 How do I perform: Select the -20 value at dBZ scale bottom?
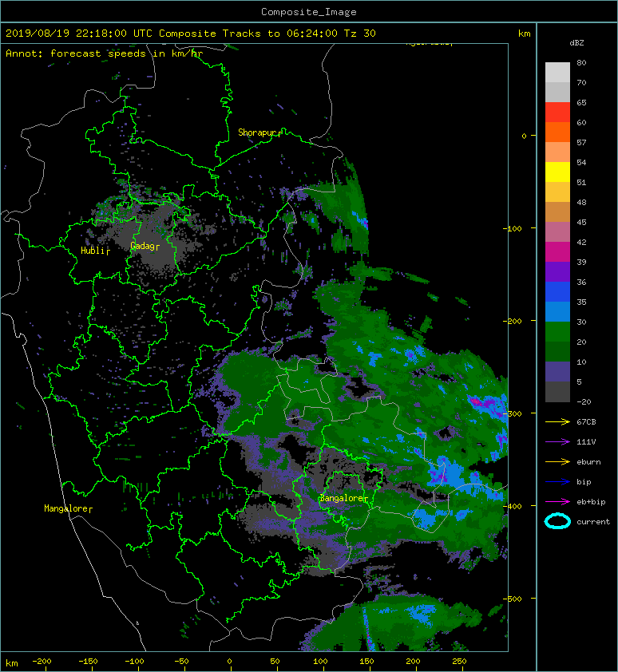pos(584,402)
